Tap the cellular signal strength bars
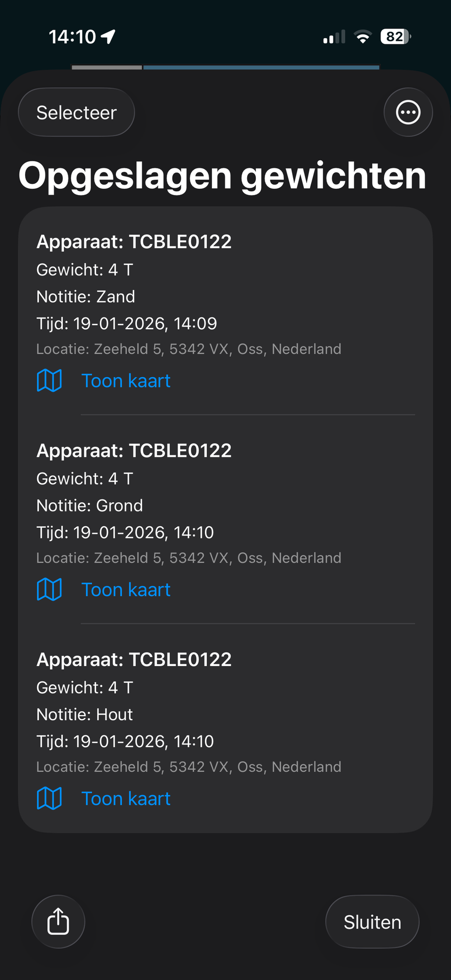This screenshot has width=451, height=980. pos(334,37)
